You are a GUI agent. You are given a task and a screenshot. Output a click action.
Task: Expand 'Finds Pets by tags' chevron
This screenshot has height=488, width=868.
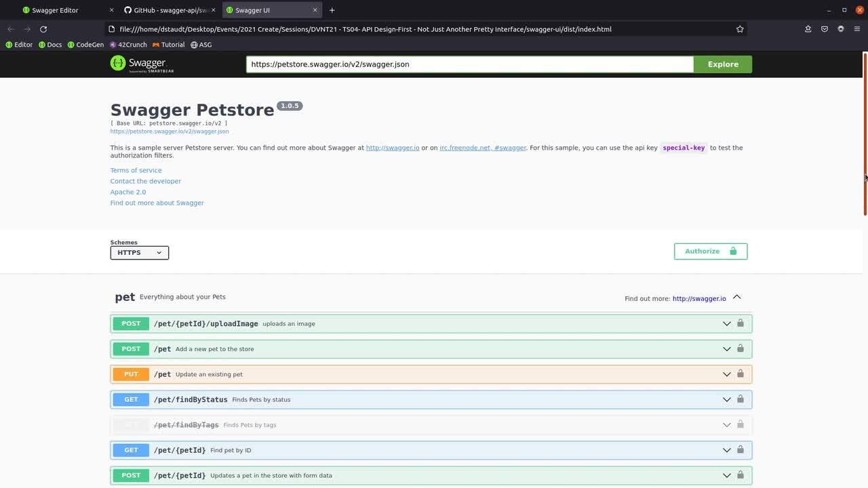726,425
